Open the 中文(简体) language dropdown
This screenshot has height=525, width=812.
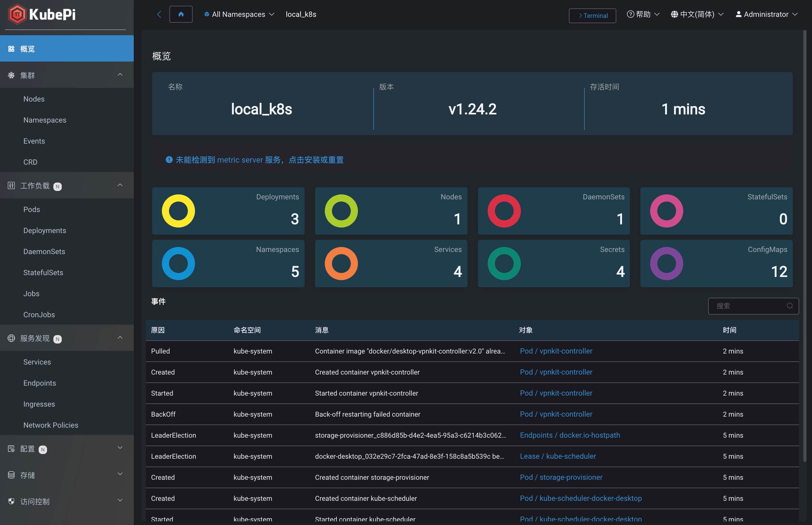[697, 14]
